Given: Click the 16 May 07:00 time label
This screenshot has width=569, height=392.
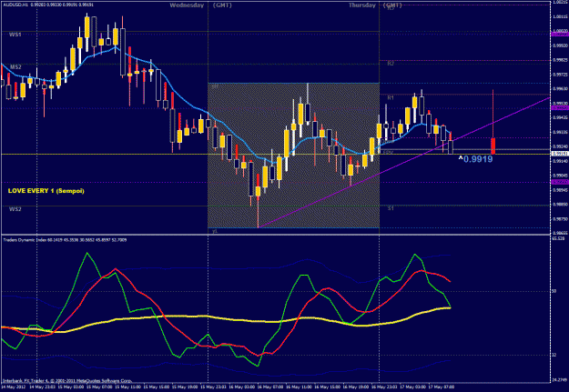Looking at the screenshot, I should [270, 387].
